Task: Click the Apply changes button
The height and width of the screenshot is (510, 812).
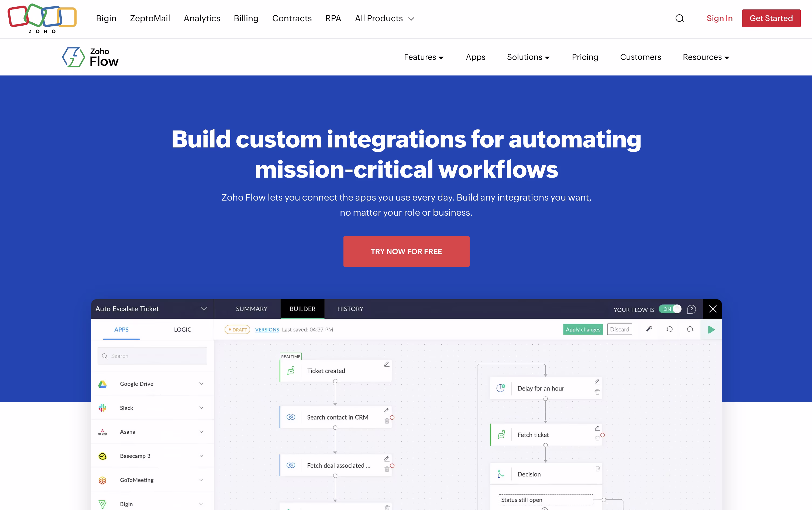Action: [x=583, y=329]
